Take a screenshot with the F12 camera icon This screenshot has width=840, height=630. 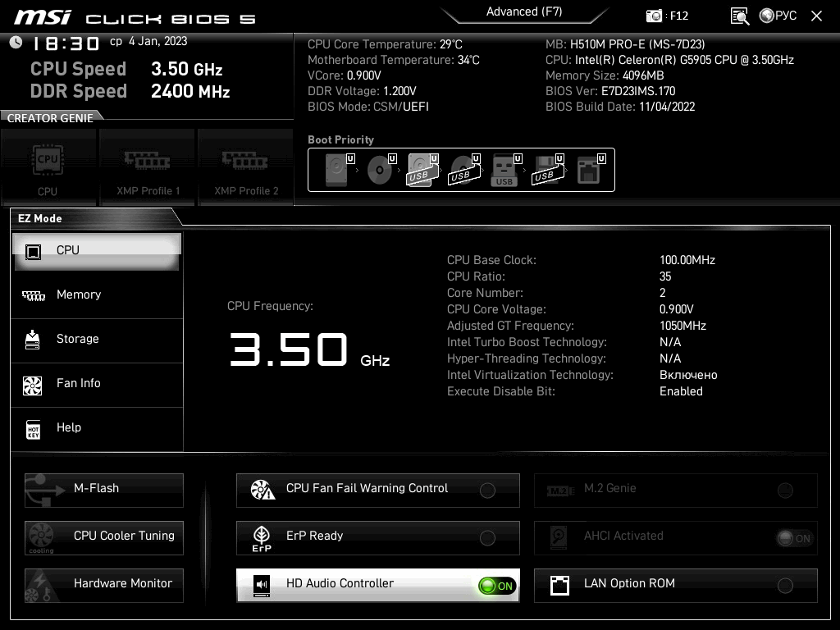[654, 16]
